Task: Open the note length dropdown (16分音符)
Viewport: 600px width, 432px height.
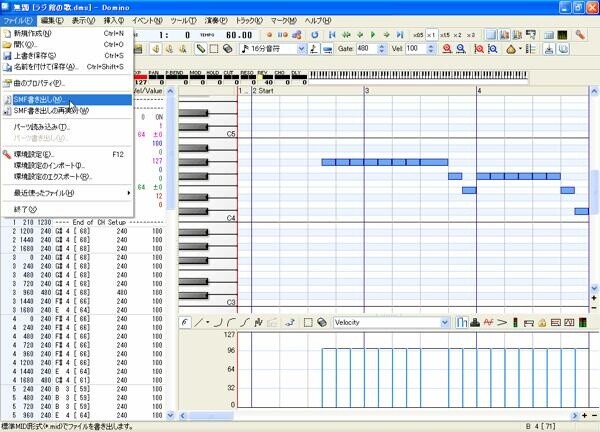Action: pos(302,49)
